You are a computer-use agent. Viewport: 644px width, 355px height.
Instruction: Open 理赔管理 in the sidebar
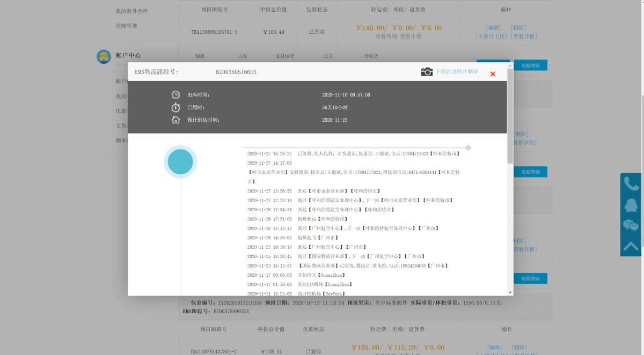[x=127, y=26]
